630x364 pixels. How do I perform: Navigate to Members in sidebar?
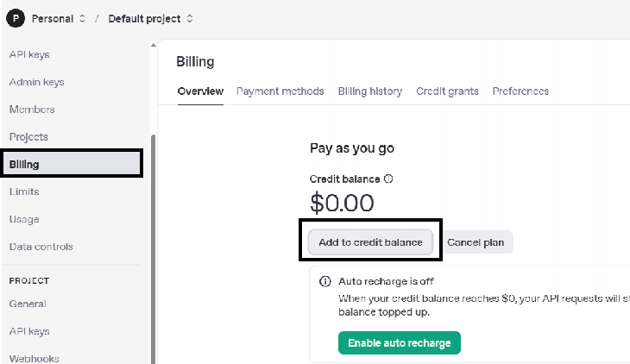32,110
